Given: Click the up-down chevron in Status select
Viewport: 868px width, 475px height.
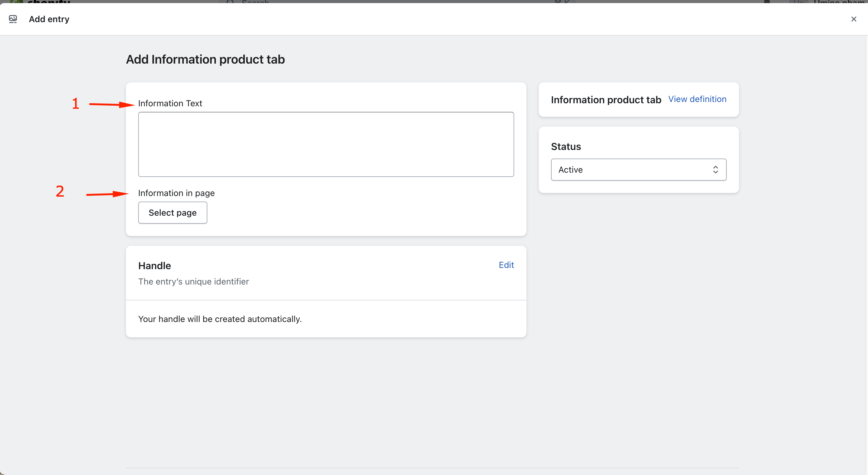Looking at the screenshot, I should click(715, 170).
